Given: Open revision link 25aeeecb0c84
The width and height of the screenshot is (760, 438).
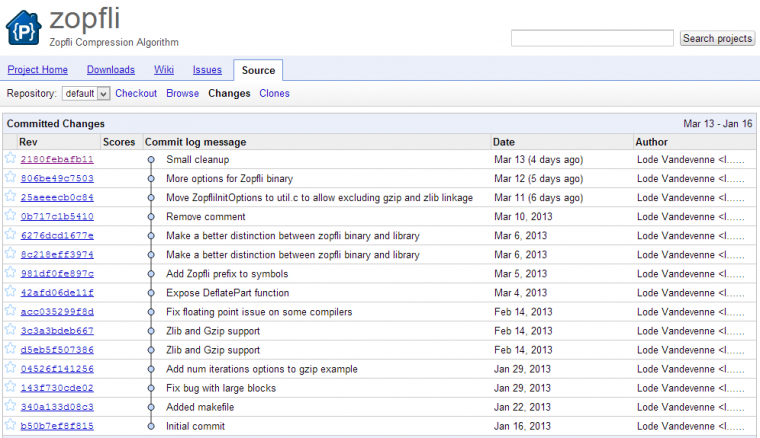Looking at the screenshot, I should 57,198.
